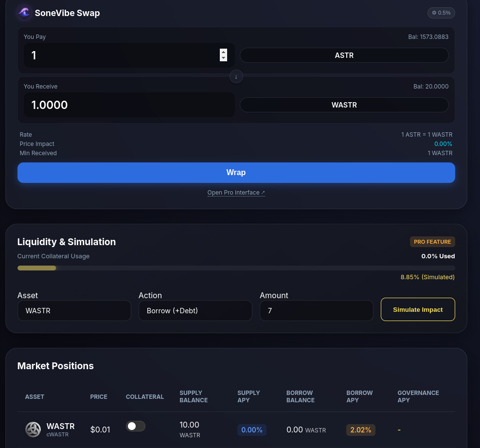Image resolution: width=480 pixels, height=448 pixels.
Task: Click the PRO FEATURE badge
Action: [x=432, y=242]
